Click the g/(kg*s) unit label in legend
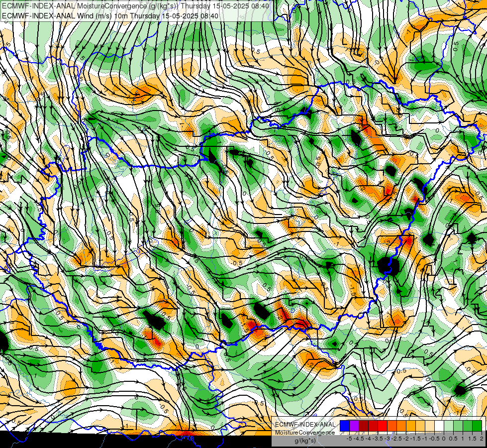 305,441
